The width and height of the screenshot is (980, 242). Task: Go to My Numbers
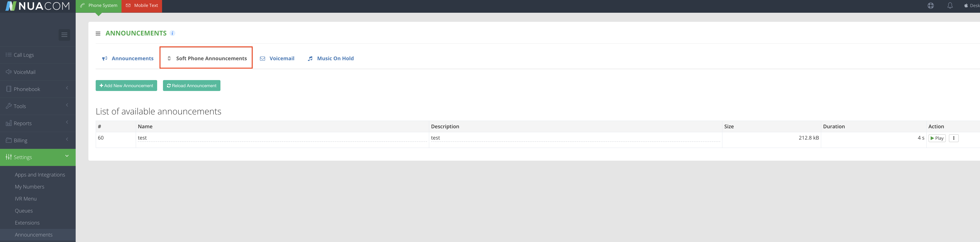(x=30, y=187)
